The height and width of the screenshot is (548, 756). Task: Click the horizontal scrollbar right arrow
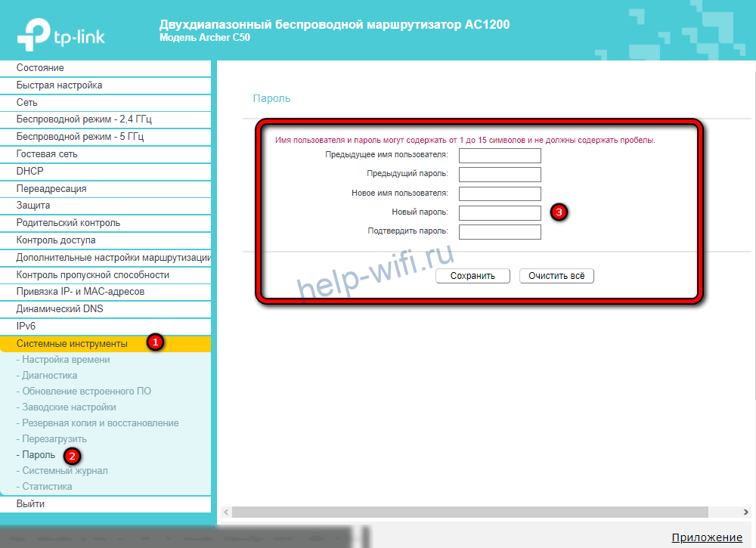[x=745, y=512]
